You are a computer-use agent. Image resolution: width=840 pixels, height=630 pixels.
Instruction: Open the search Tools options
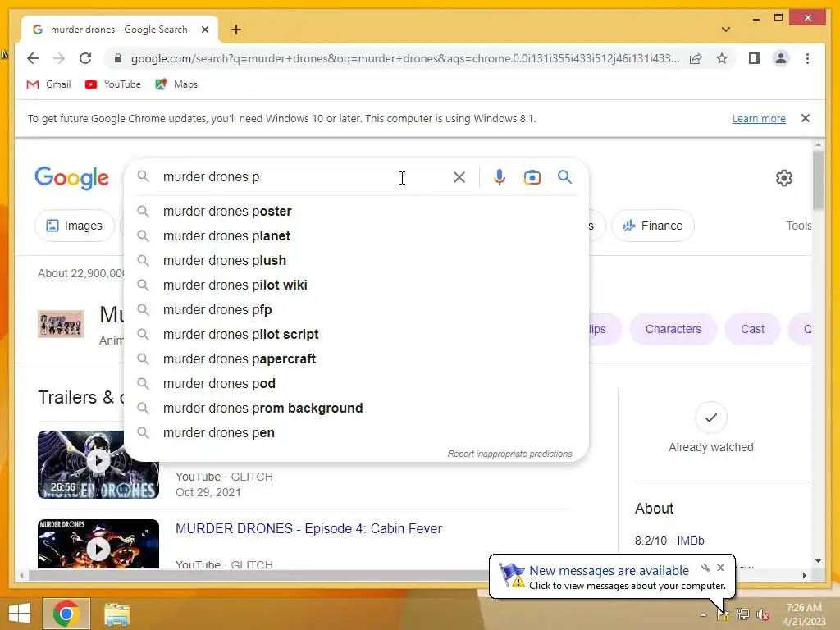click(798, 226)
